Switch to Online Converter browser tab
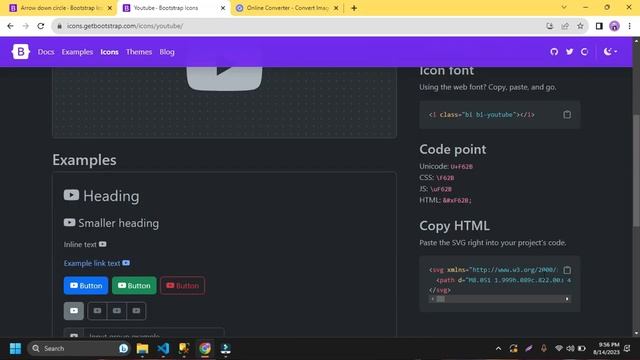The height and width of the screenshot is (360, 640). click(x=287, y=8)
